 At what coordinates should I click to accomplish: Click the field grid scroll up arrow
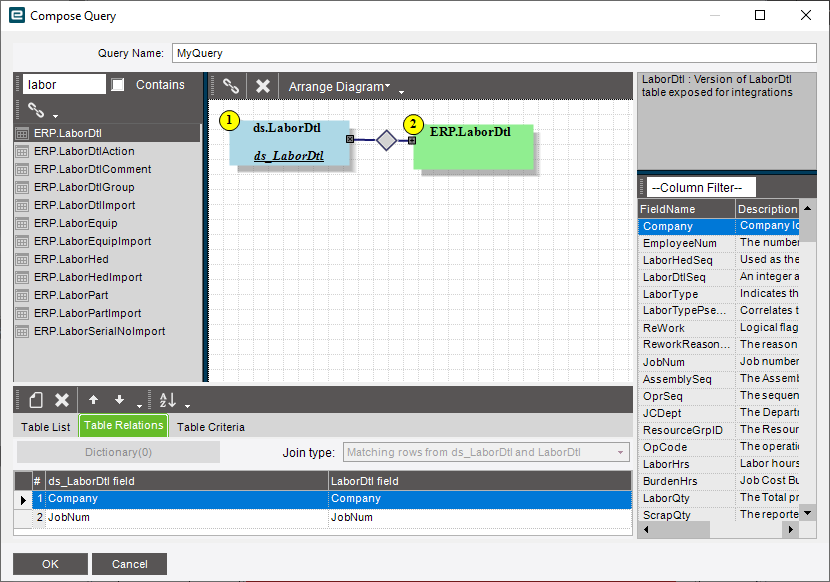coord(807,208)
